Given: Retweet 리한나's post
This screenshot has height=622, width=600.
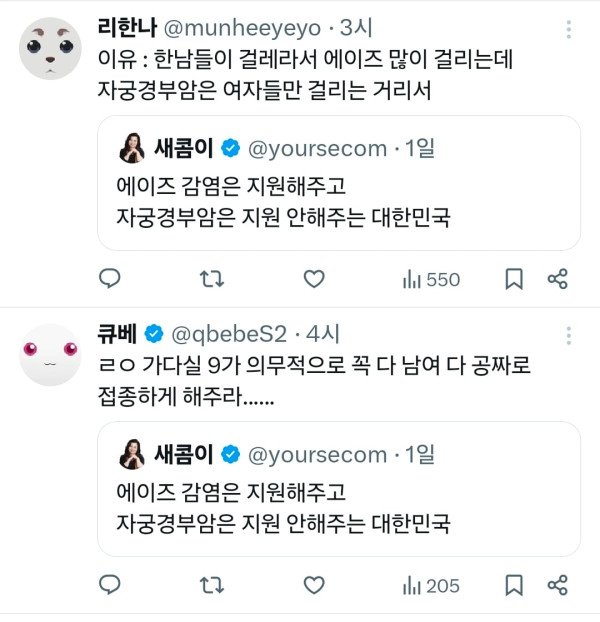Looking at the screenshot, I should point(212,279).
